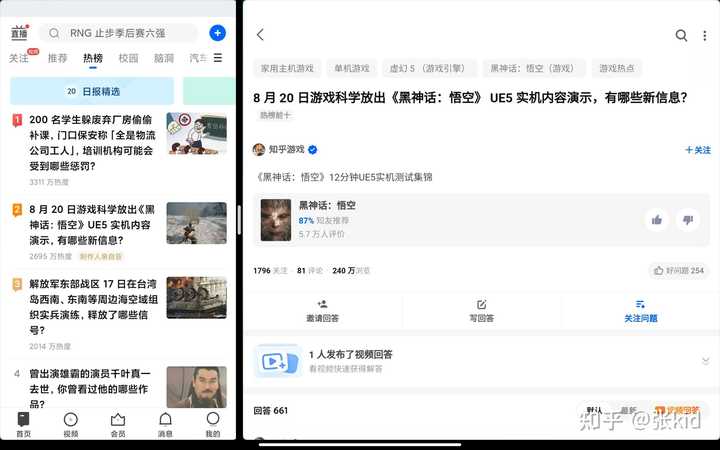Click the 1796 关注 count

pyautogui.click(x=270, y=271)
